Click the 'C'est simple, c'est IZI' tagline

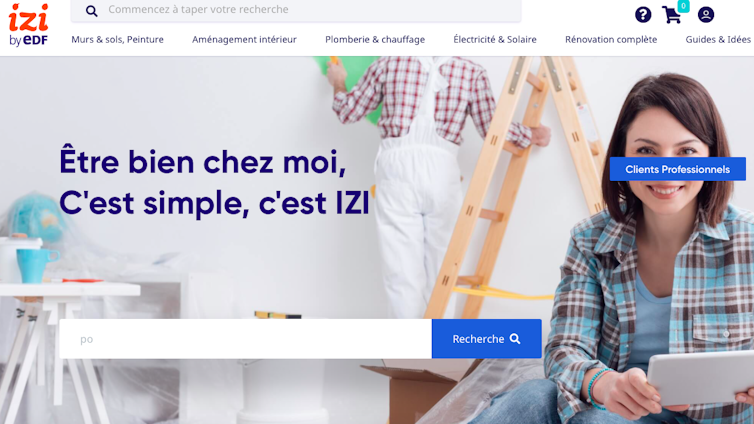pyautogui.click(x=214, y=203)
